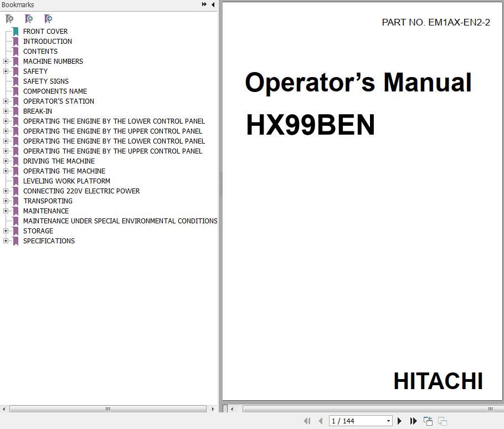Open the OPERATOR'S STATION bookmark
The height and width of the screenshot is (429, 504).
pyautogui.click(x=59, y=101)
